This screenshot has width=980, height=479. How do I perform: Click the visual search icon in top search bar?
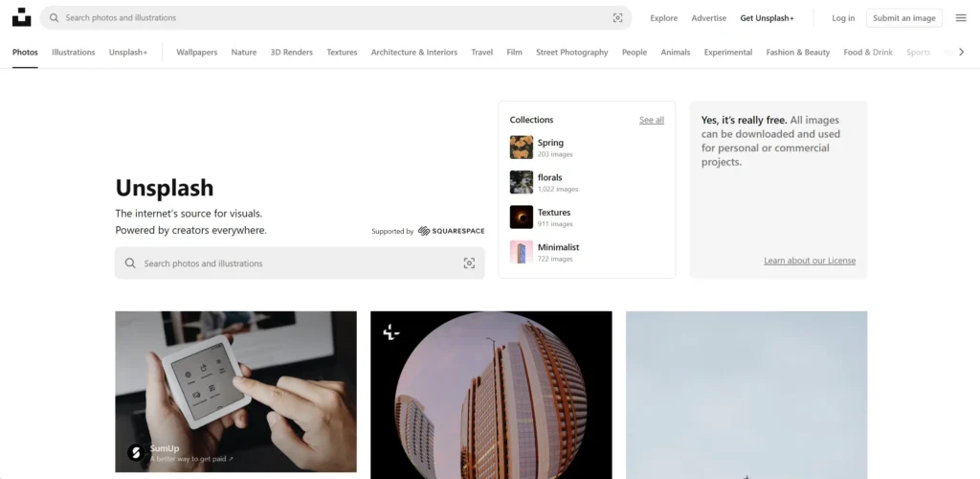tap(618, 18)
